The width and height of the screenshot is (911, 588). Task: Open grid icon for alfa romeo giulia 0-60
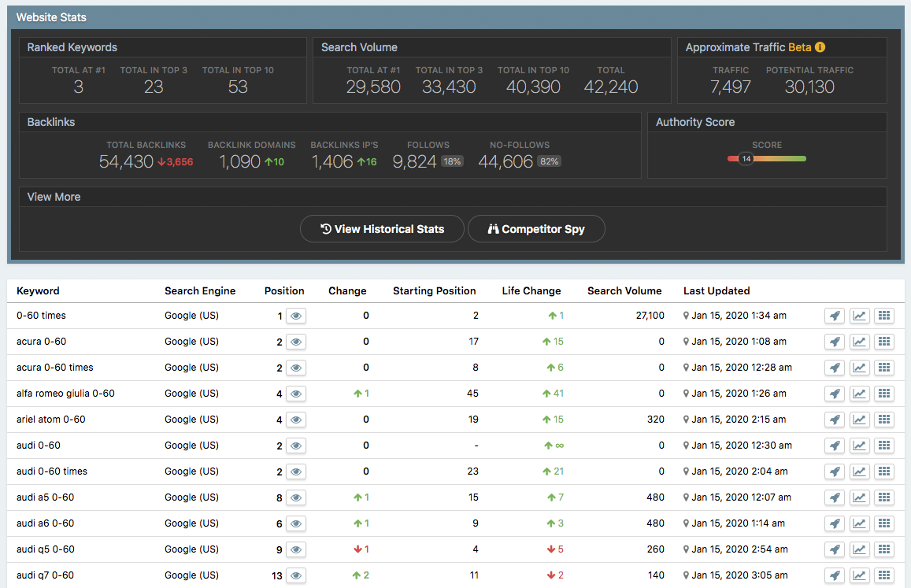[x=884, y=394]
